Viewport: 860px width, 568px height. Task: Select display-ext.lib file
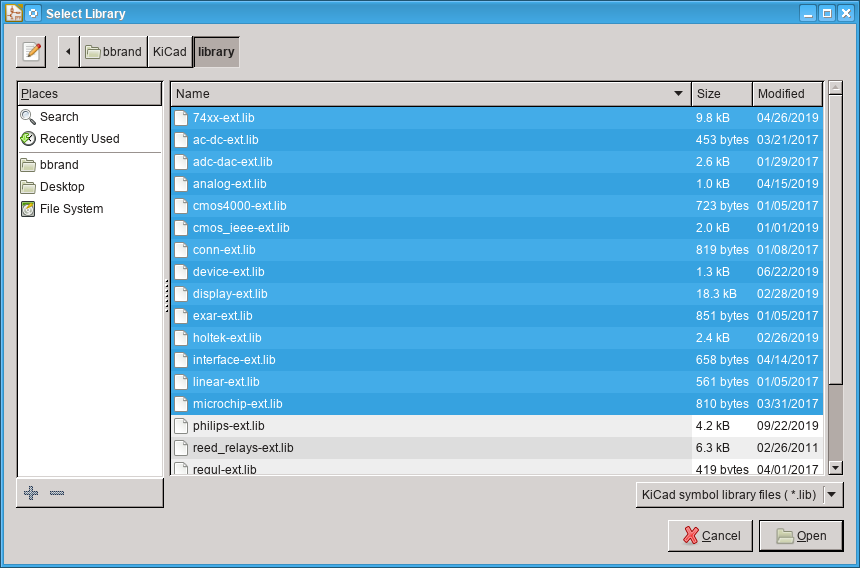pos(497,294)
